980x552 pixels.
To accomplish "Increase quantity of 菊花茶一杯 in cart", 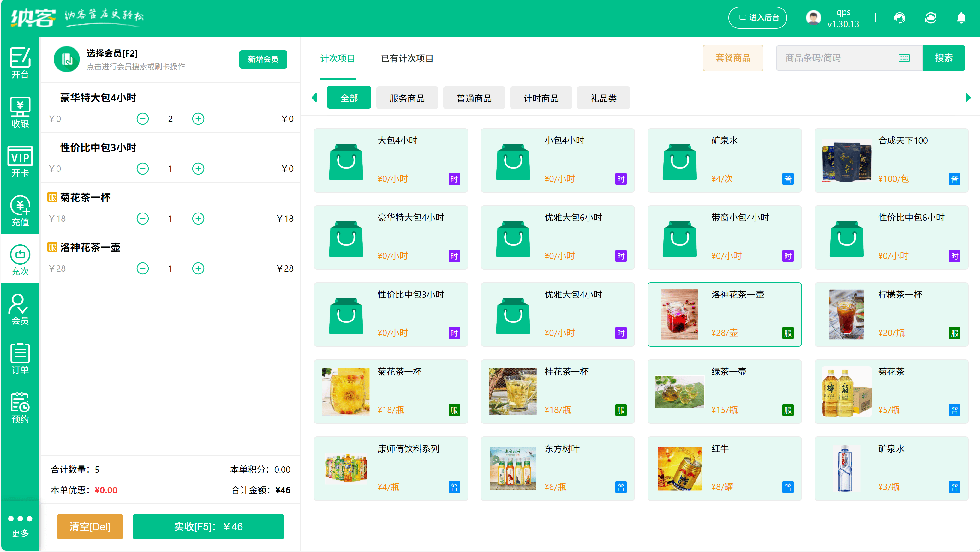I will pyautogui.click(x=198, y=218).
